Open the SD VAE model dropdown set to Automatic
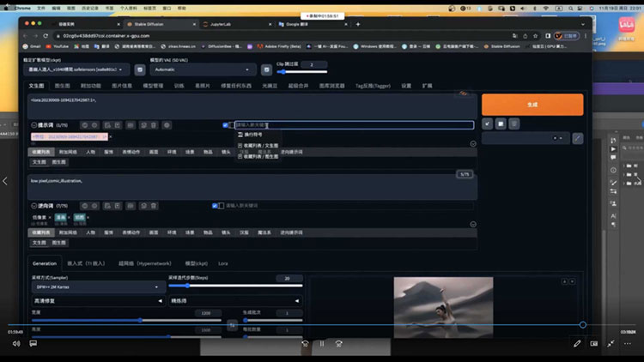Viewport: 644px width, 362px height. click(202, 69)
